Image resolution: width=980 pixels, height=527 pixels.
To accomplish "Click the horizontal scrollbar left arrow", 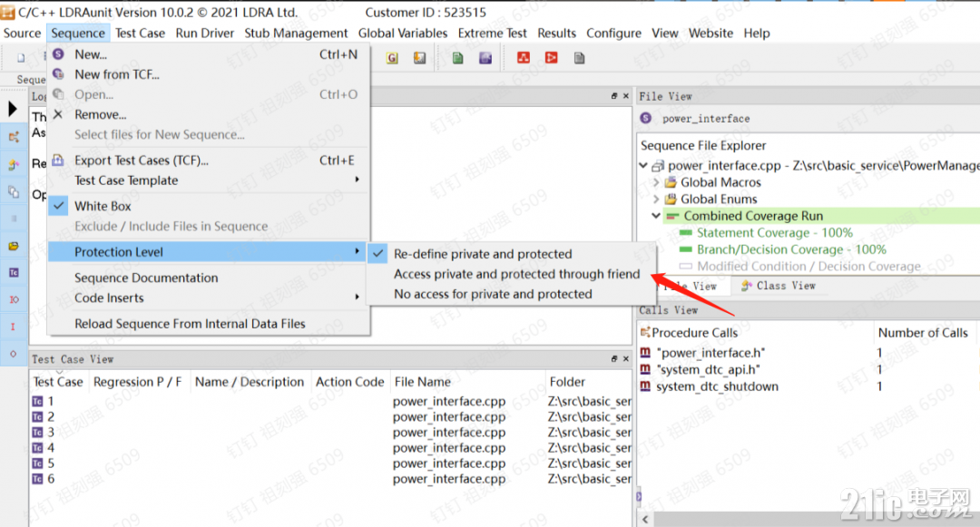I will [645, 520].
